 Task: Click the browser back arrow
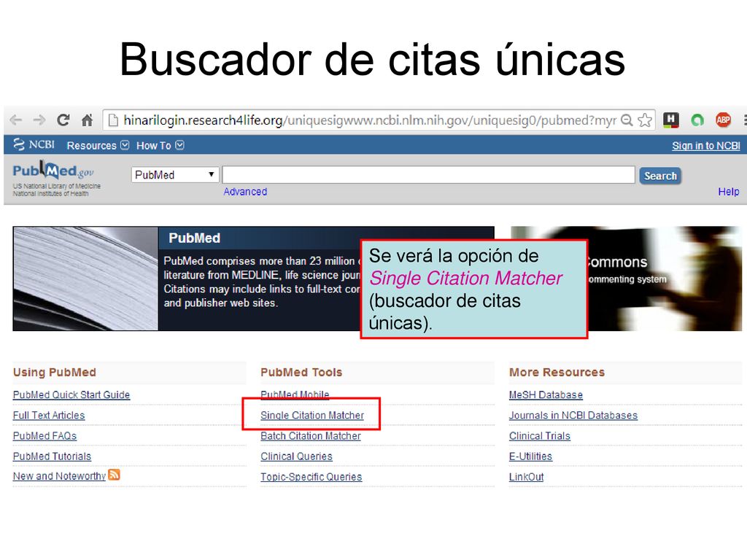[x=16, y=120]
